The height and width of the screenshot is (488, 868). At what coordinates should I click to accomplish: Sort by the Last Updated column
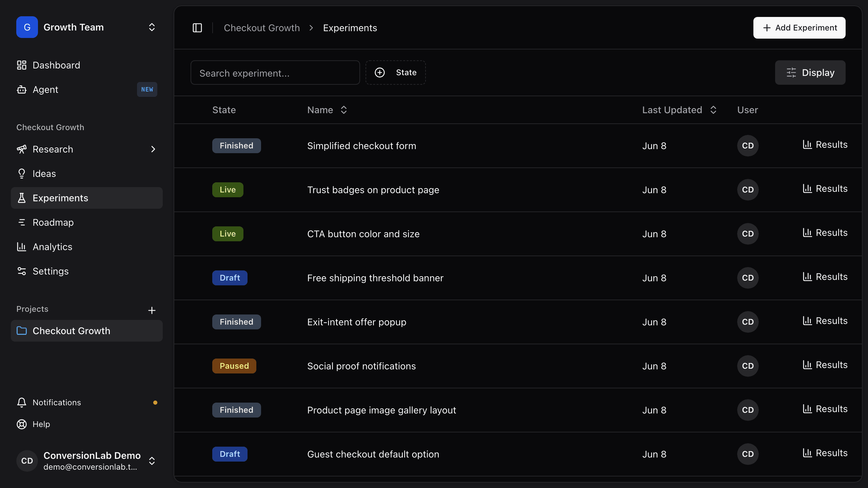point(679,110)
